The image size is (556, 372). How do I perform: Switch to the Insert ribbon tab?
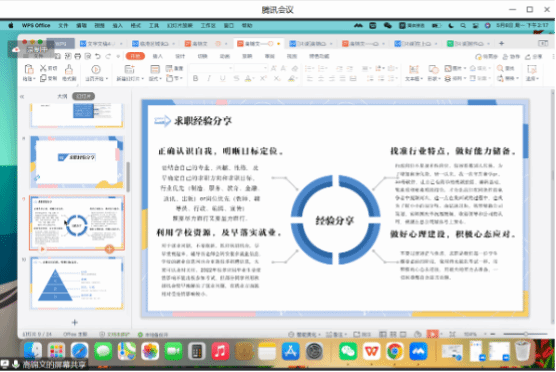(x=157, y=56)
